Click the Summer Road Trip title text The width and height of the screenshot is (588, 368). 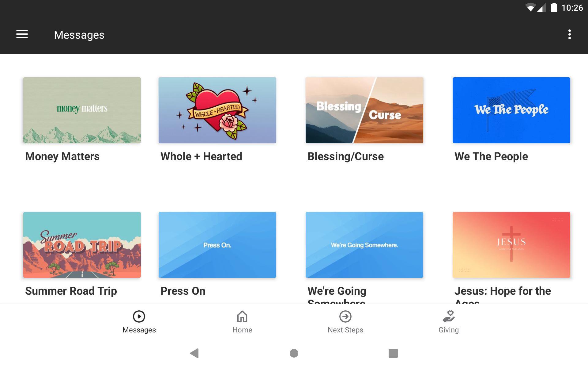[71, 291]
